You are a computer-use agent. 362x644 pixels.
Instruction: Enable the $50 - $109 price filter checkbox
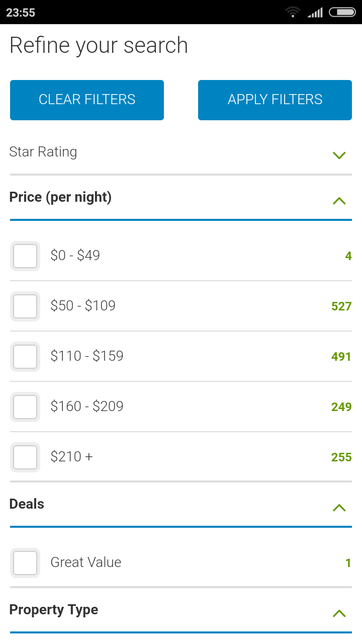click(x=25, y=306)
